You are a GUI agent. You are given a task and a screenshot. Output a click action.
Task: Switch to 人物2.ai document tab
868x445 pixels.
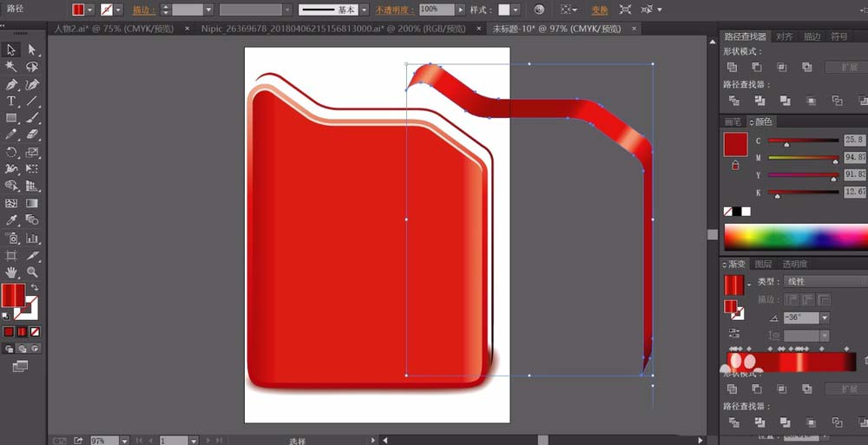click(x=114, y=29)
